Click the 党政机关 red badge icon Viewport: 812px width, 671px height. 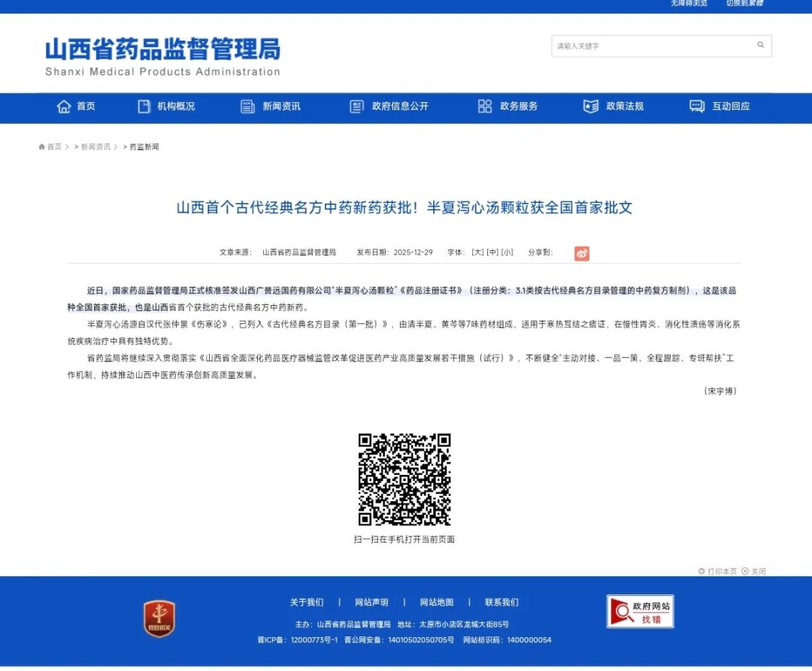point(159,618)
